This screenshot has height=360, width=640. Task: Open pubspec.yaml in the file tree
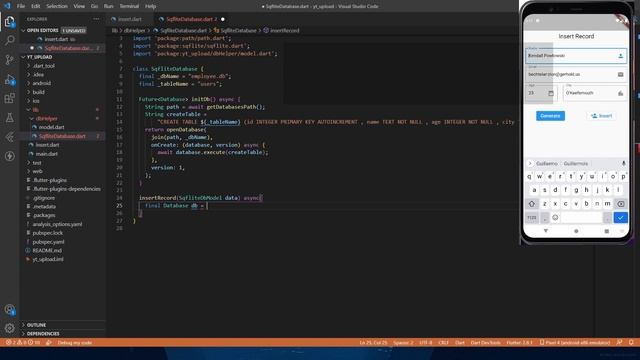[x=48, y=242]
